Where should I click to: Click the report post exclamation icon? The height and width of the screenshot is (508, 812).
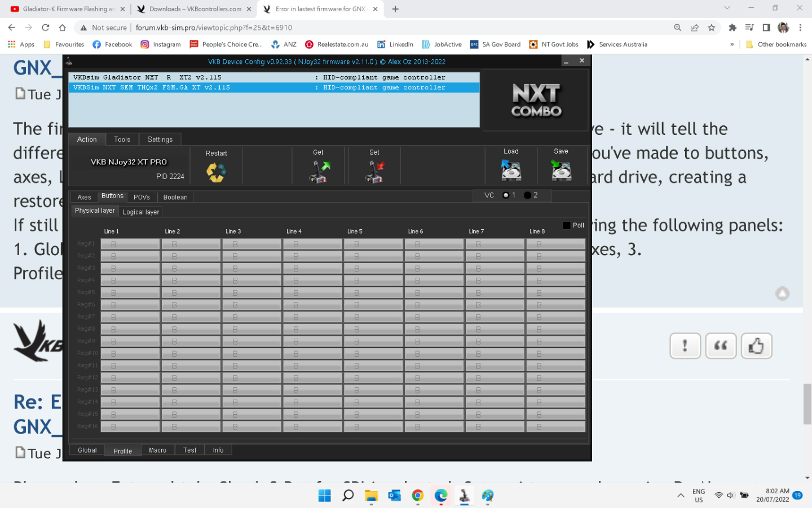click(x=685, y=345)
